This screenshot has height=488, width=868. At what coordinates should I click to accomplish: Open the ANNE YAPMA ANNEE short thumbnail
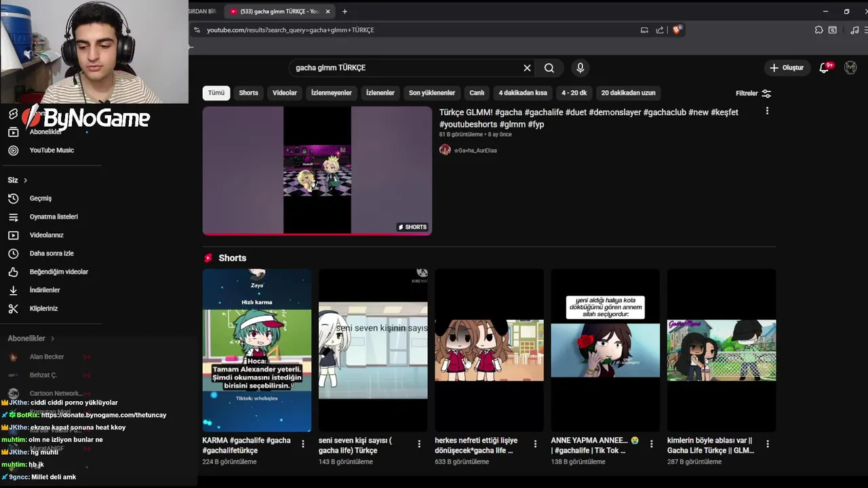tap(605, 350)
